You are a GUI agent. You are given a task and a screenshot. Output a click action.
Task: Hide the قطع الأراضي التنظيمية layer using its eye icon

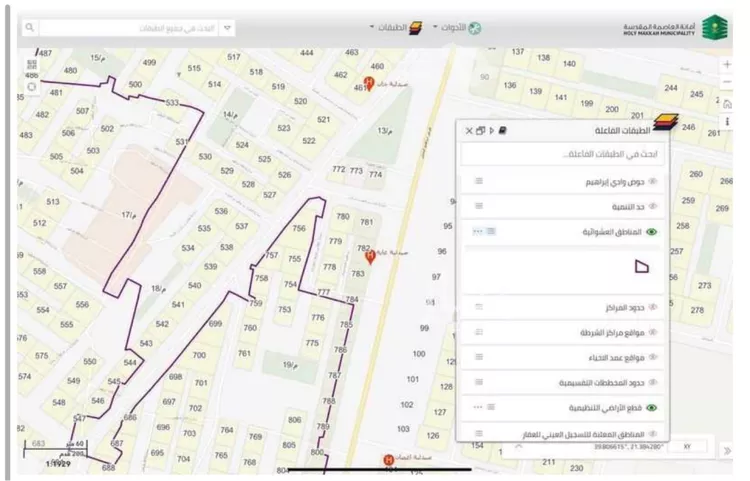(x=651, y=407)
